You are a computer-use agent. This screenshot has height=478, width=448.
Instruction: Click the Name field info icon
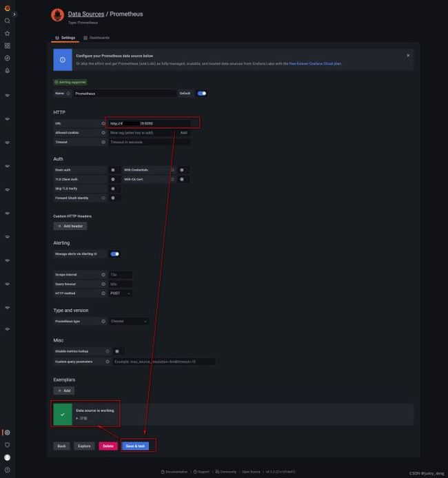(68, 93)
